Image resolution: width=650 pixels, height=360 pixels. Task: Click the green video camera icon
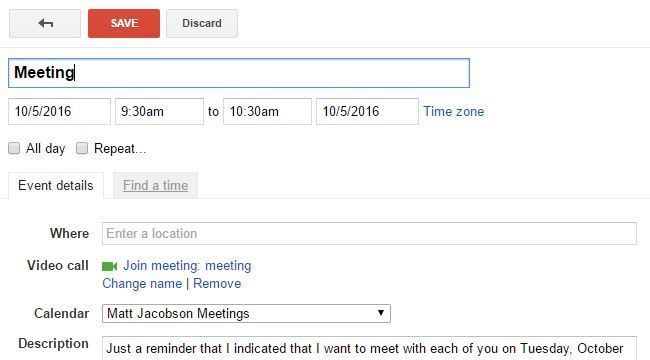pyautogui.click(x=109, y=266)
